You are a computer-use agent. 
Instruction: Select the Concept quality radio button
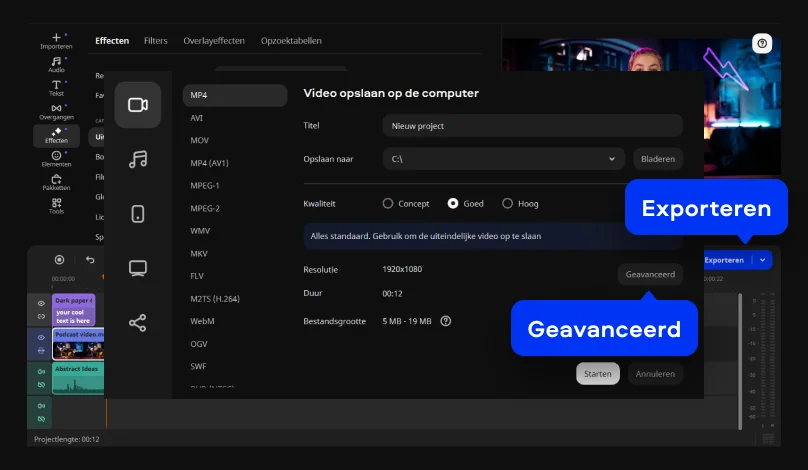pos(388,203)
